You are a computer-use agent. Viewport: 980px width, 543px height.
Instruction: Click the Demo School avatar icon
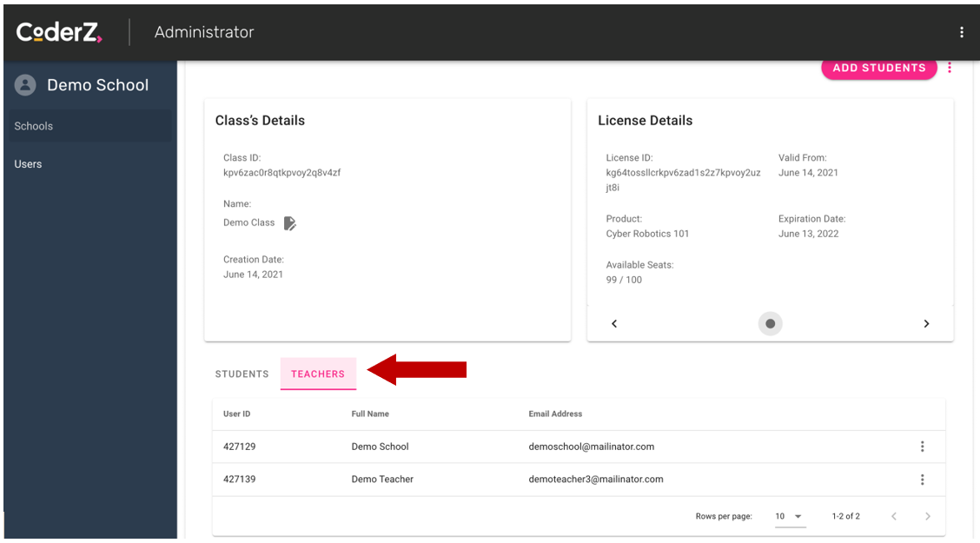[x=25, y=85]
